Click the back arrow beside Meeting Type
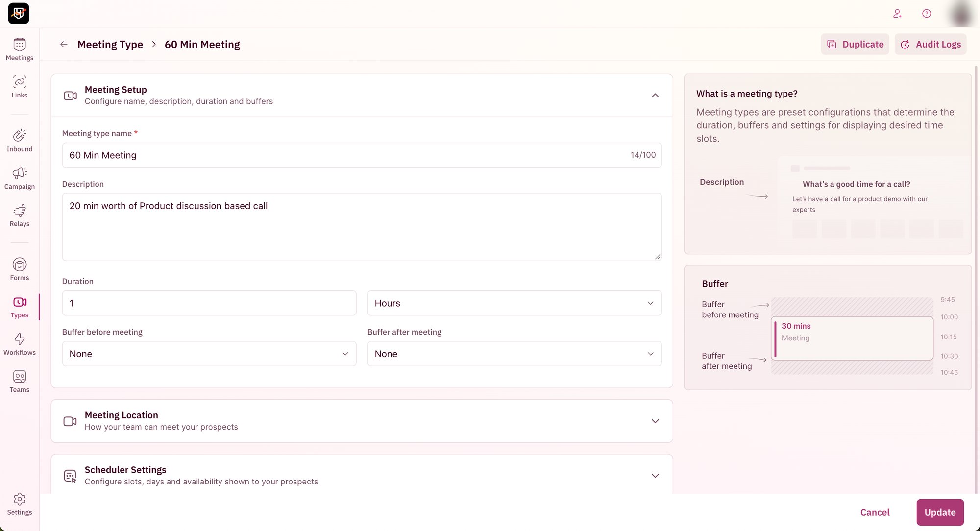Viewport: 980px width, 531px height. (x=64, y=44)
